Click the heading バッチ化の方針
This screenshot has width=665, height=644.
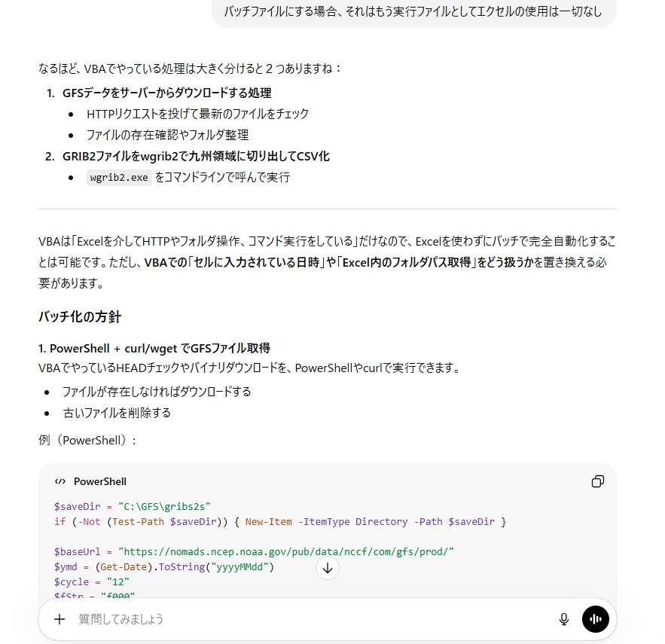pyautogui.click(x=80, y=317)
